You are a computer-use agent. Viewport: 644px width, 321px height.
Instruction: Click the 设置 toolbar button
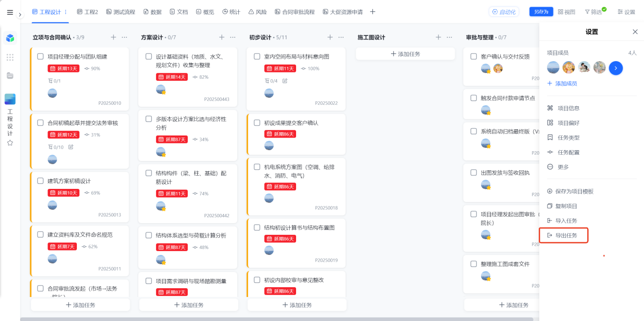click(x=626, y=12)
